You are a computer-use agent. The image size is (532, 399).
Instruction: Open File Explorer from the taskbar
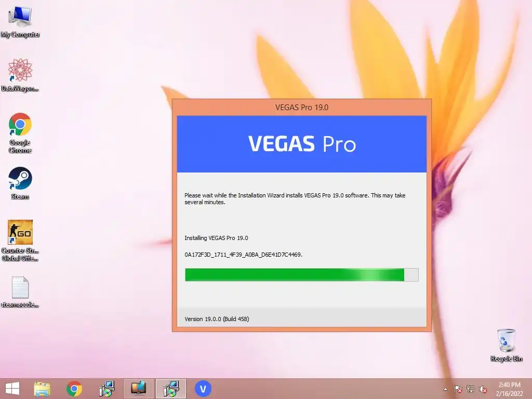(x=42, y=389)
